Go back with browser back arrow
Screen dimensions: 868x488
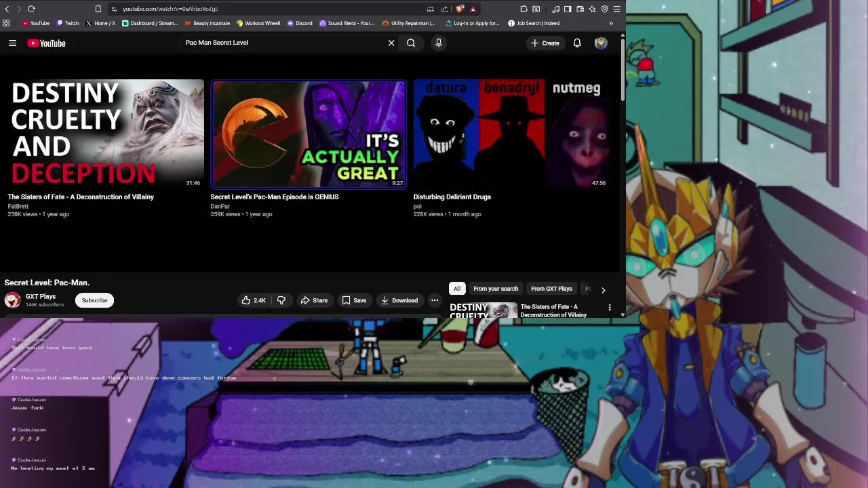tap(7, 9)
